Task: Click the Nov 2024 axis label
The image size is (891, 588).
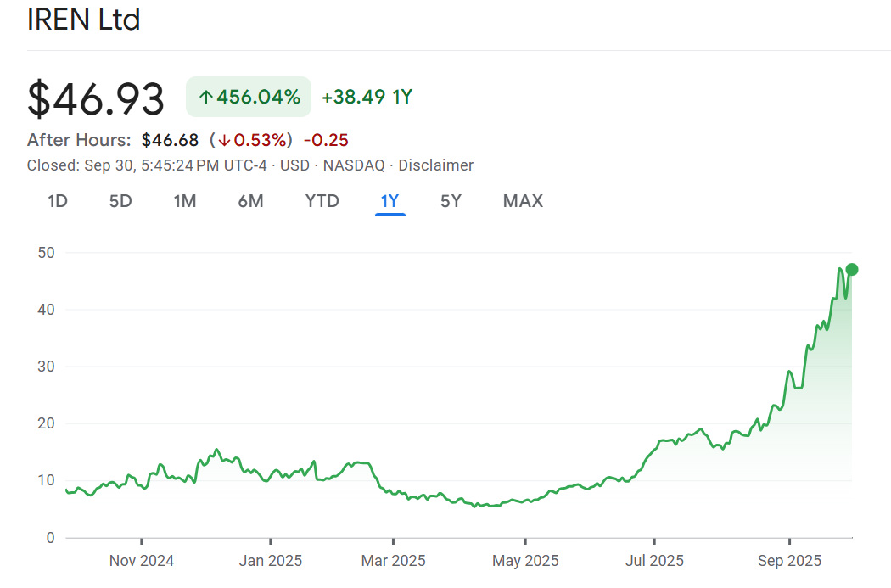Action: tap(142, 561)
